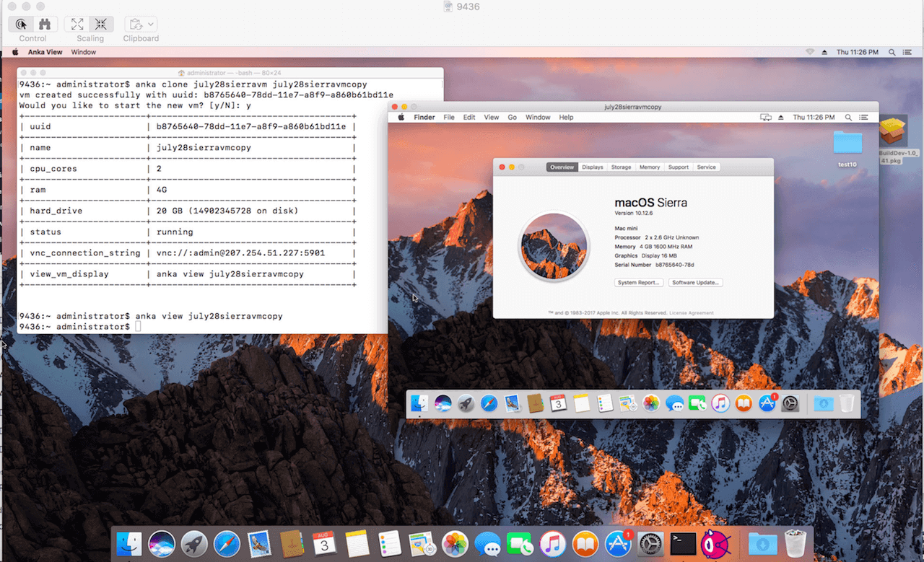Open the Clipboard dropdown in toolbar

tap(141, 24)
